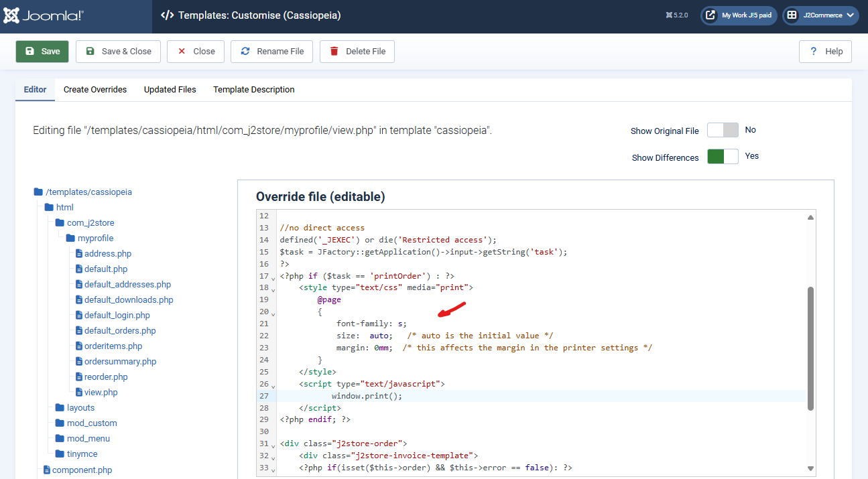Screen dimensions: 868x479
Task: Expand the mod_custom folder
Action: pos(86,423)
